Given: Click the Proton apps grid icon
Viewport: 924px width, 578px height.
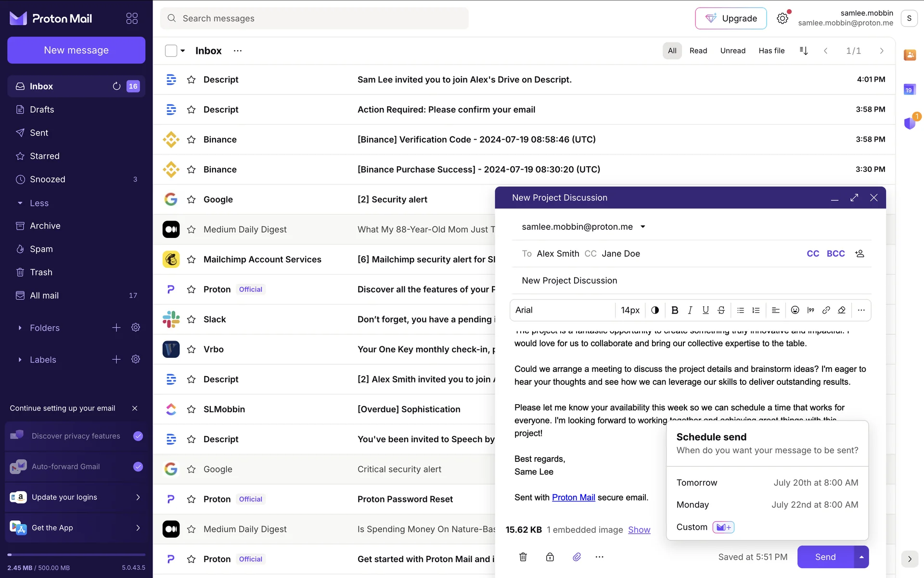Looking at the screenshot, I should click(x=132, y=18).
